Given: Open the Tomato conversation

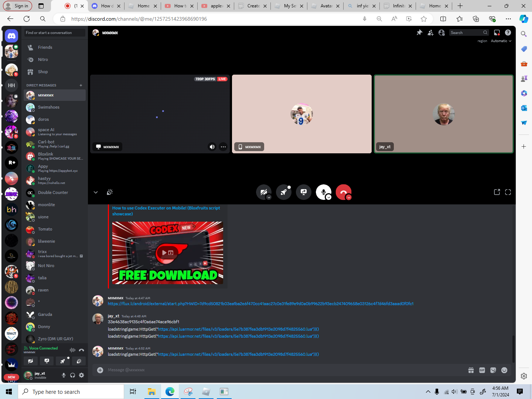Looking at the screenshot, I should click(55, 229).
